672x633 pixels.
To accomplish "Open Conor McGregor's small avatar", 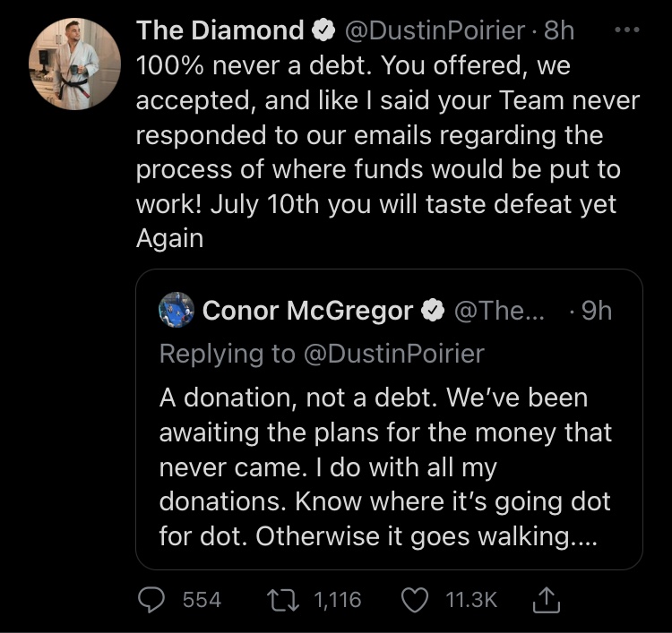I will click(177, 310).
